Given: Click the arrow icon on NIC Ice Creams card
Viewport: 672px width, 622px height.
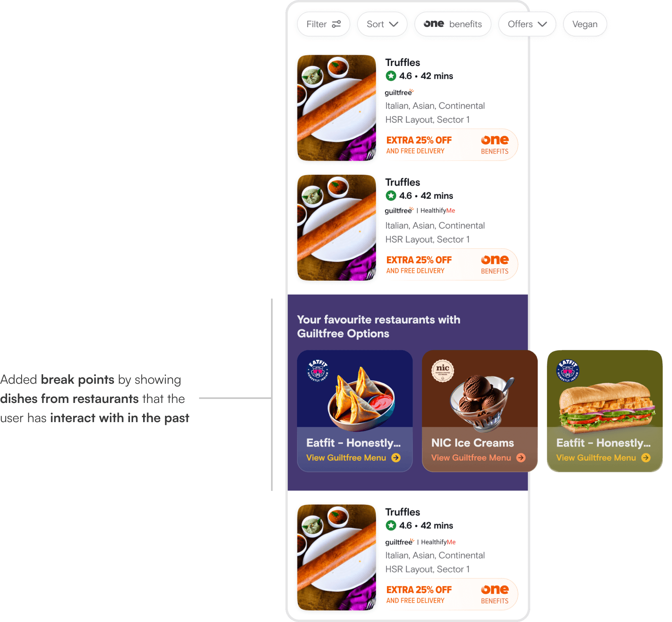Looking at the screenshot, I should tap(521, 458).
